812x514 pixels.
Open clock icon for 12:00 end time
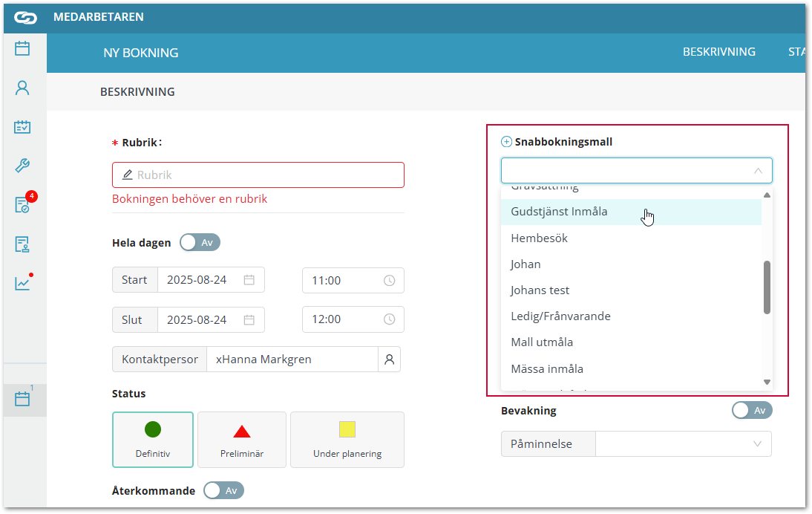[x=390, y=319]
